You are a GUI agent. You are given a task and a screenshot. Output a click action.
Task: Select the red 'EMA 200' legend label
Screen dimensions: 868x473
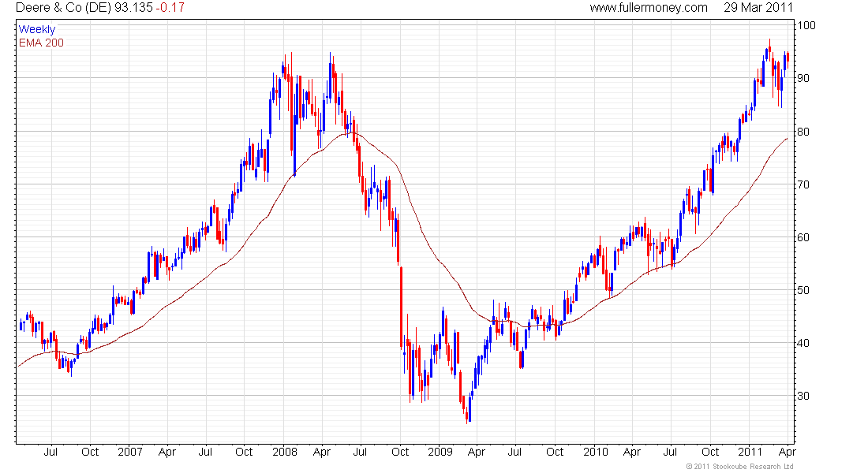(41, 43)
